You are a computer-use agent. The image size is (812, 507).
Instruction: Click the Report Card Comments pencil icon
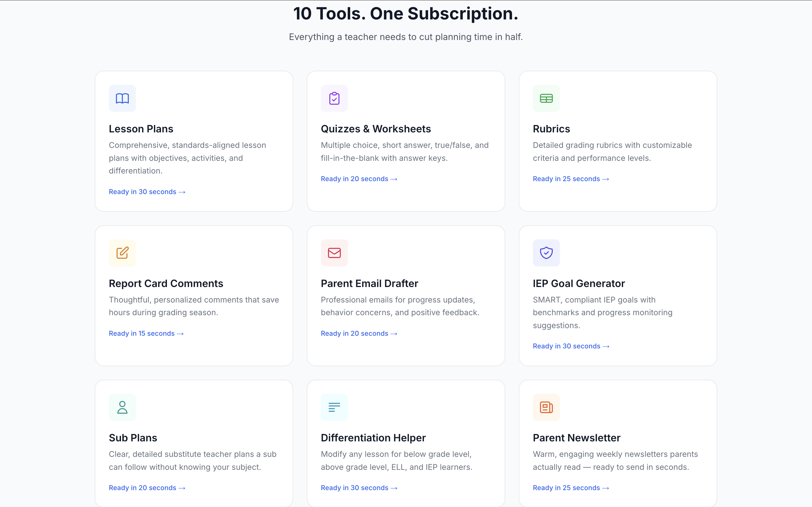pos(122,253)
